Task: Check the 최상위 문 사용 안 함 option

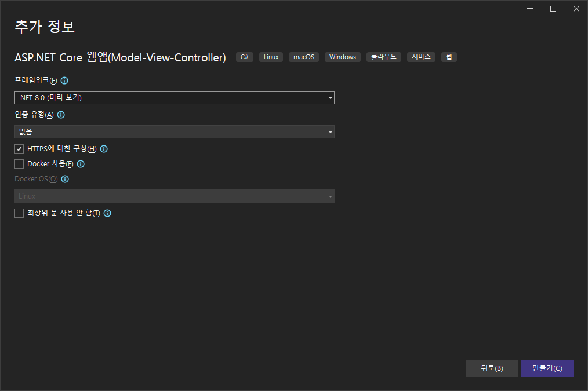Action: (19, 213)
